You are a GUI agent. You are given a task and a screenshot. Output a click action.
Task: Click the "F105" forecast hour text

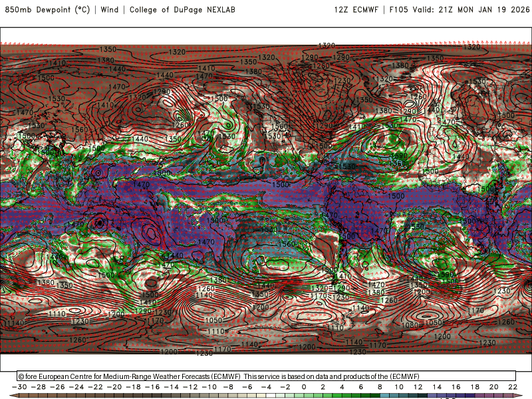click(x=398, y=9)
